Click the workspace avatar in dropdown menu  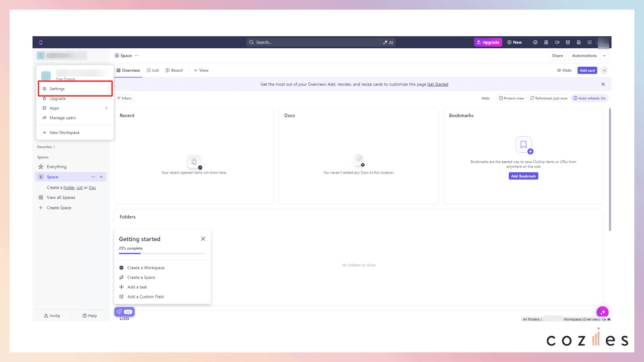tap(46, 75)
